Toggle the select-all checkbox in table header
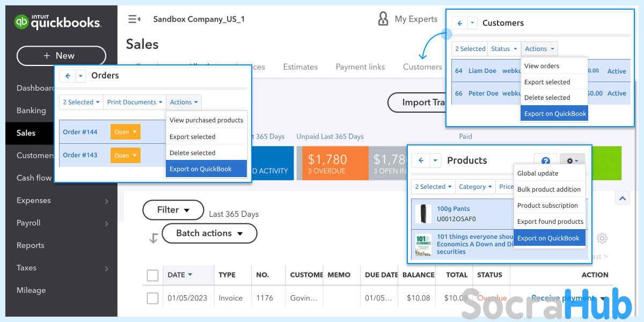 (152, 275)
